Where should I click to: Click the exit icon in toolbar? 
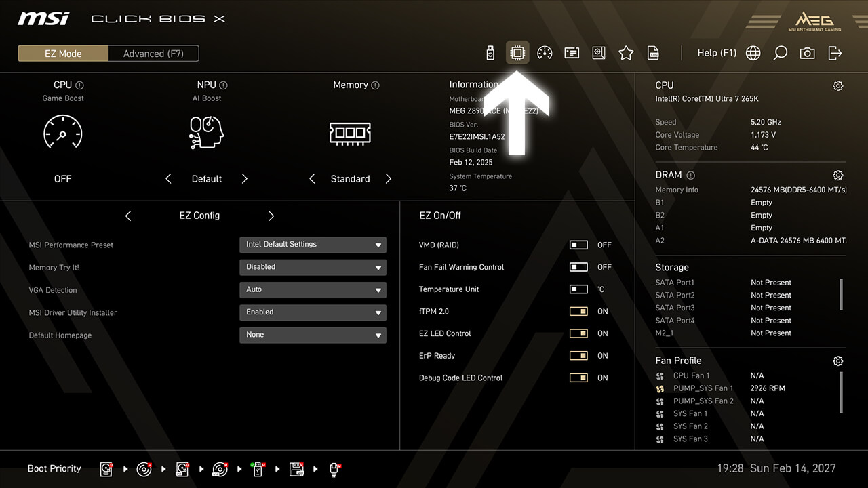(x=835, y=53)
